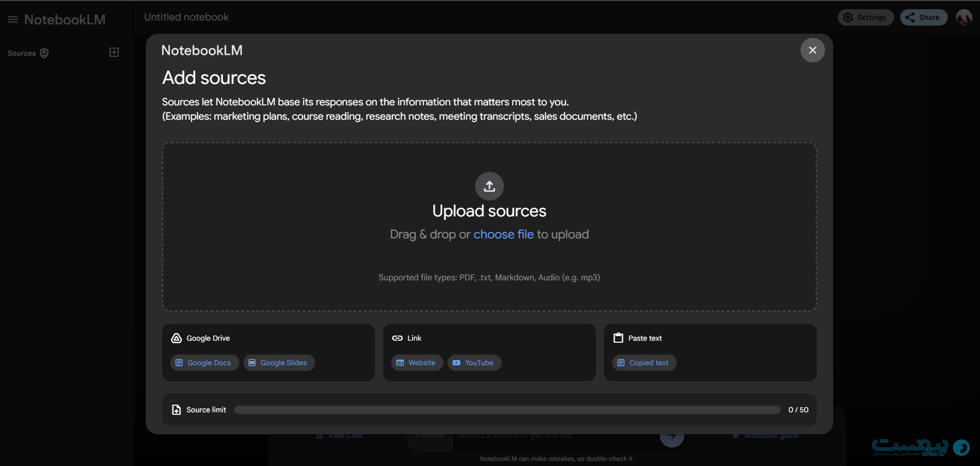
Task: Add a YouTube link source
Action: [x=474, y=363]
